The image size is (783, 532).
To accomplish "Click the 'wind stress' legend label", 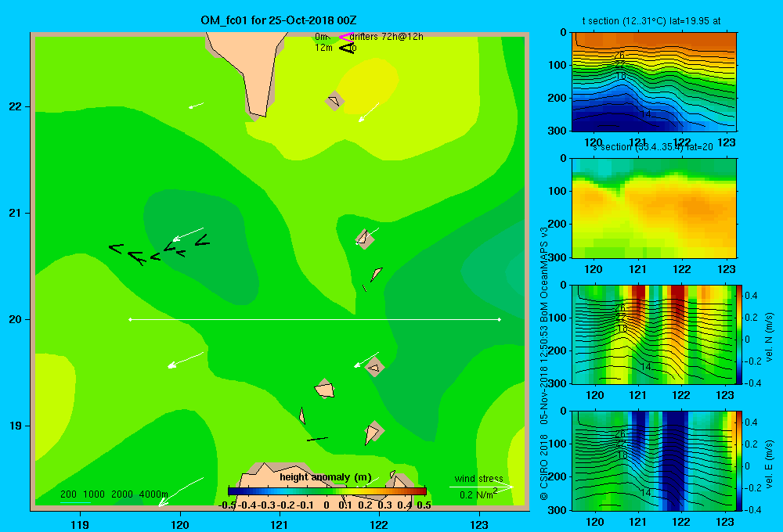I will [x=479, y=478].
